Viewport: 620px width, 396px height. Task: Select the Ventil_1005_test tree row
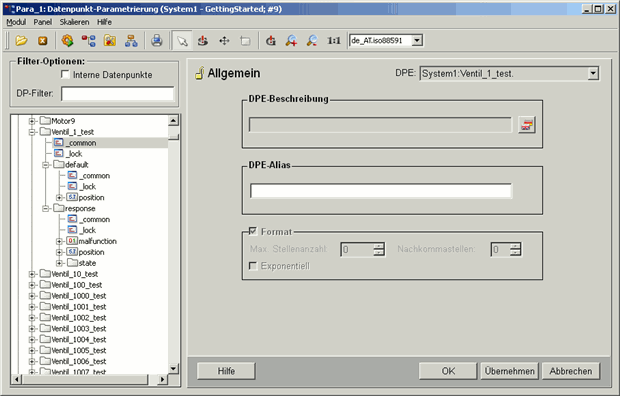[79, 351]
